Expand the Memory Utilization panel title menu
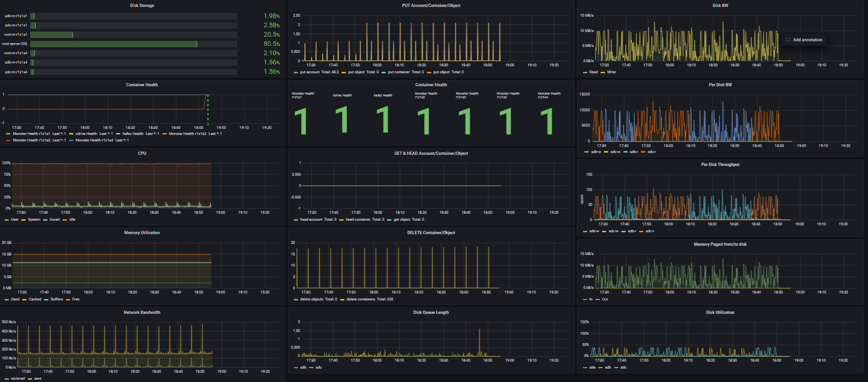Screen dimensions: 868x382 tap(142, 233)
